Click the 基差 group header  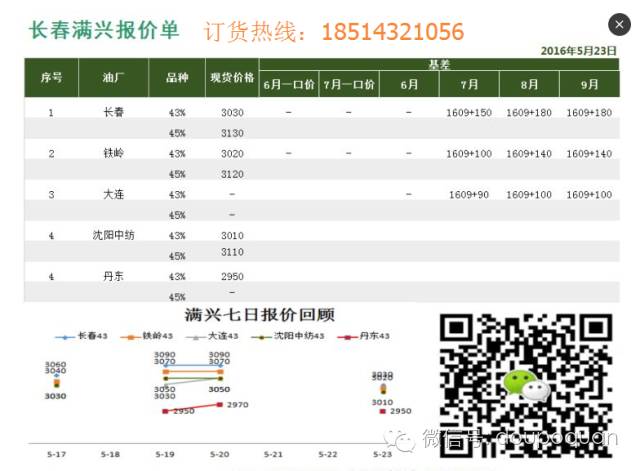click(439, 64)
